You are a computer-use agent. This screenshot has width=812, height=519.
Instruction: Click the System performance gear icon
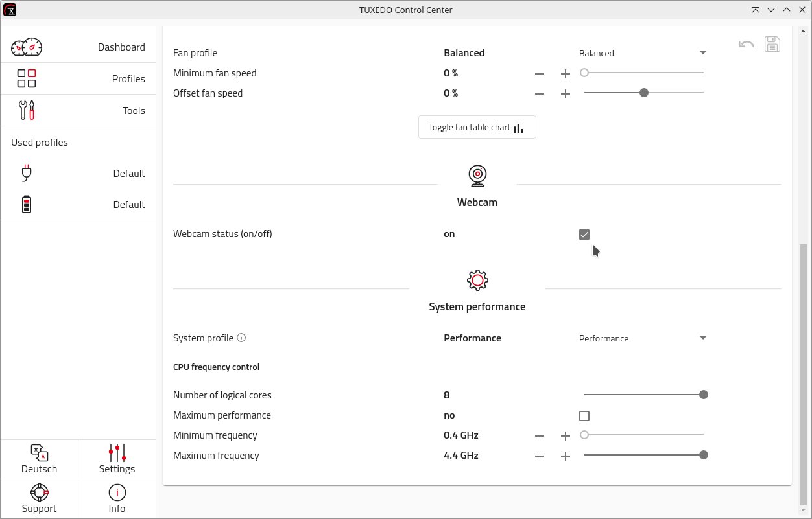pyautogui.click(x=477, y=280)
